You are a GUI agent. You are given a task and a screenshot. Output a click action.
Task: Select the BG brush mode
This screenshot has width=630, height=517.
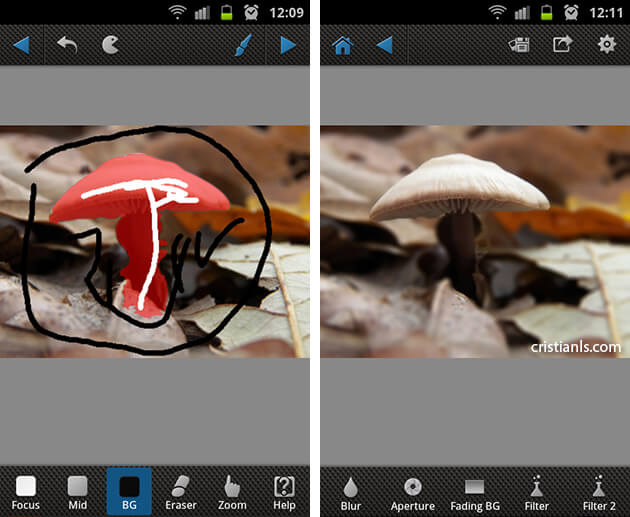tap(129, 491)
